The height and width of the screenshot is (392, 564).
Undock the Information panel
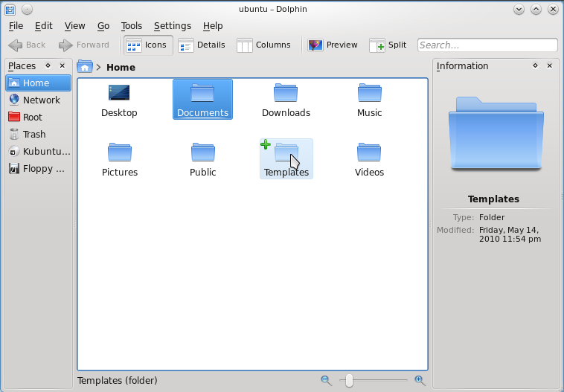535,66
